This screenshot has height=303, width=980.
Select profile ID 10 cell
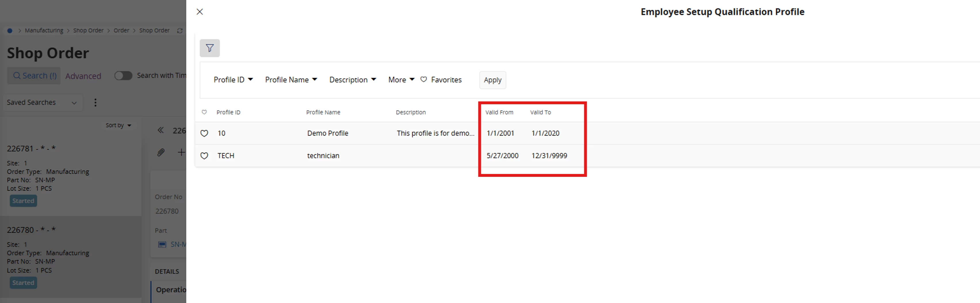click(221, 133)
